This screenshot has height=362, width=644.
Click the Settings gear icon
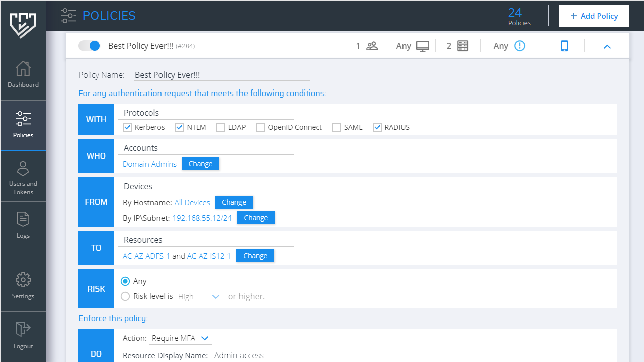pos(23,280)
